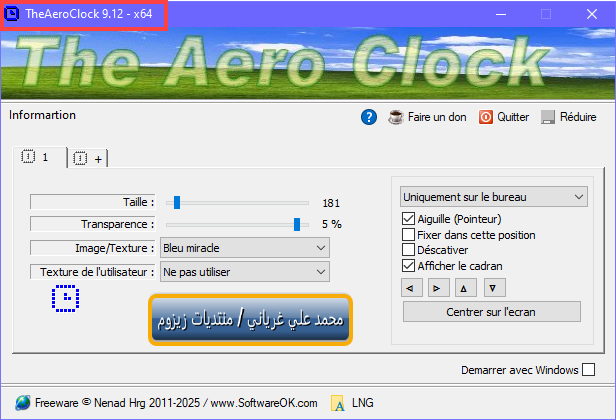The height and width of the screenshot is (420, 616).
Task: Open the Uniquement sur le bureau dropdown
Action: coord(493,197)
